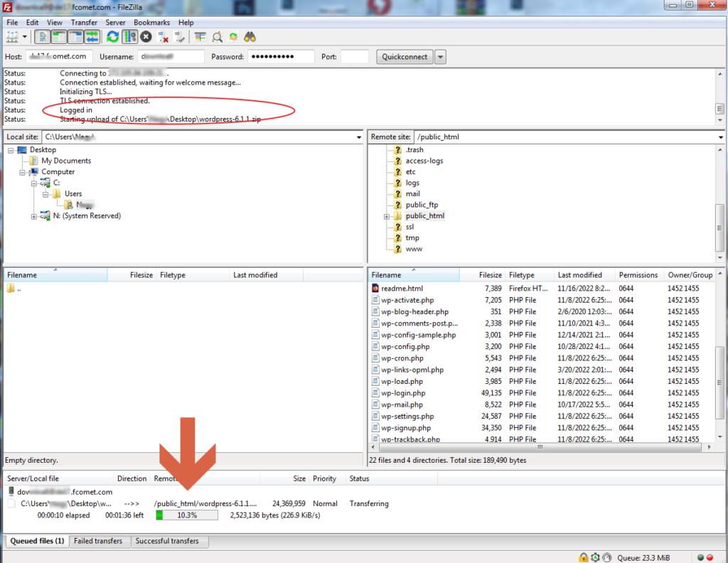Open the speed limits gauge icon
The image size is (728, 563).
(607, 557)
